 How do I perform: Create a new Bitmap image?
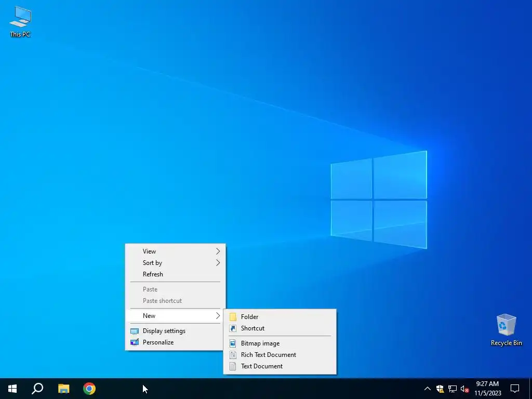(x=280, y=343)
